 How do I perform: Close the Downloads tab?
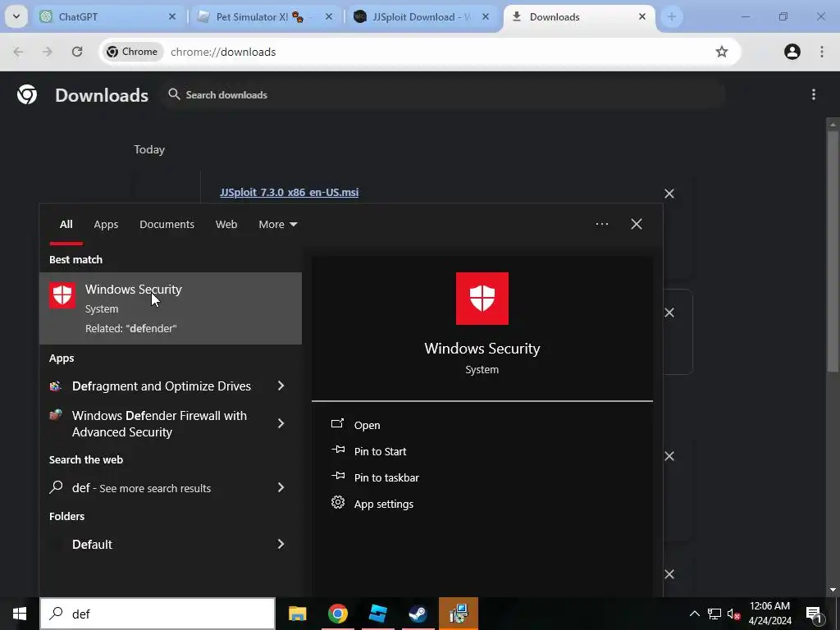641,16
